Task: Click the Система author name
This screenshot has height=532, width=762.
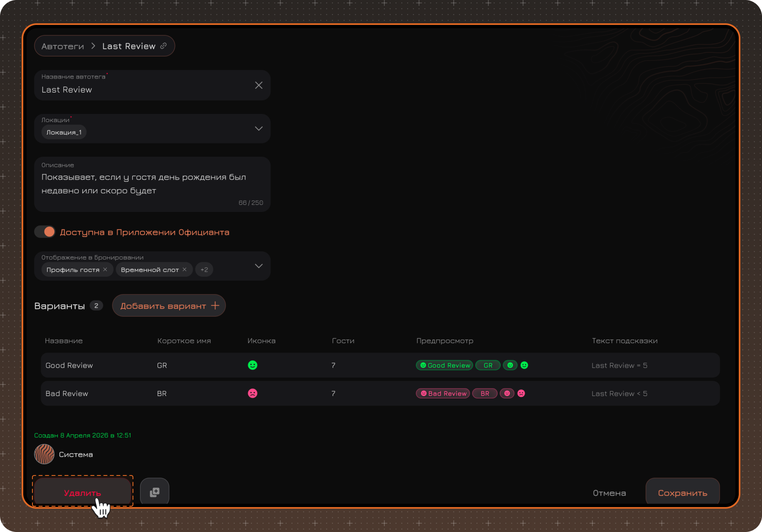Action: coord(76,455)
